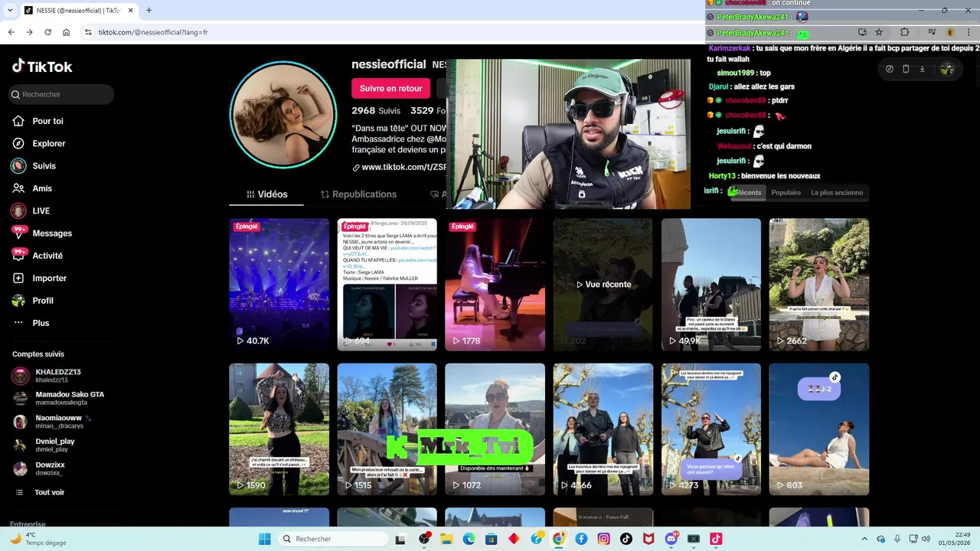Open a new browser tab
Viewport: 980px width, 551px height.
tap(149, 10)
